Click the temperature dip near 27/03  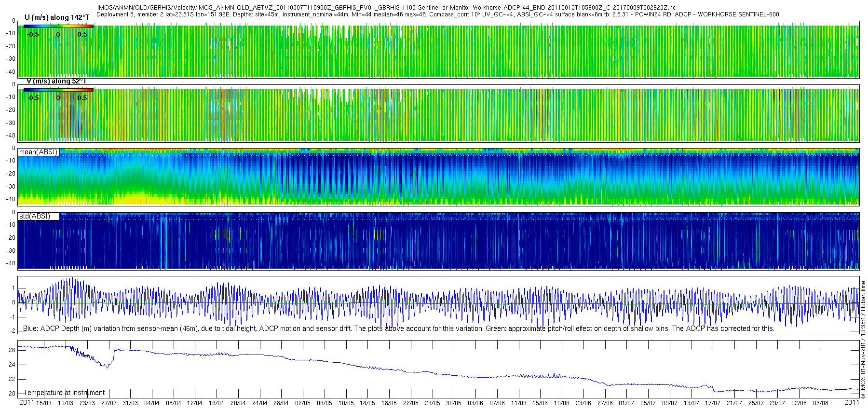coord(107,367)
